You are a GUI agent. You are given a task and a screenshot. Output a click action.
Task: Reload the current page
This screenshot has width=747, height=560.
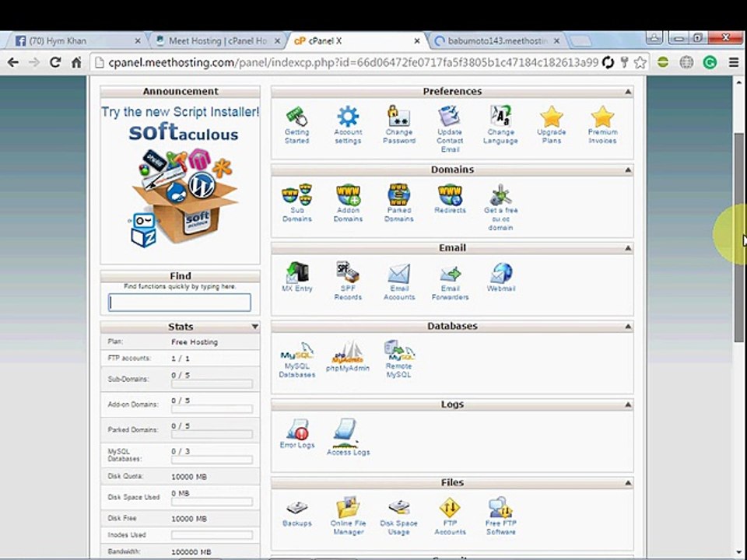(54, 62)
